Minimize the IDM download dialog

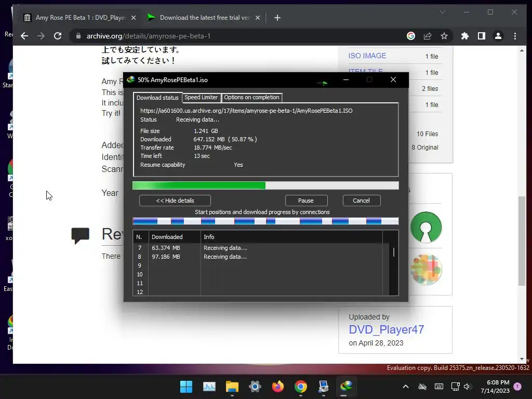click(346, 79)
